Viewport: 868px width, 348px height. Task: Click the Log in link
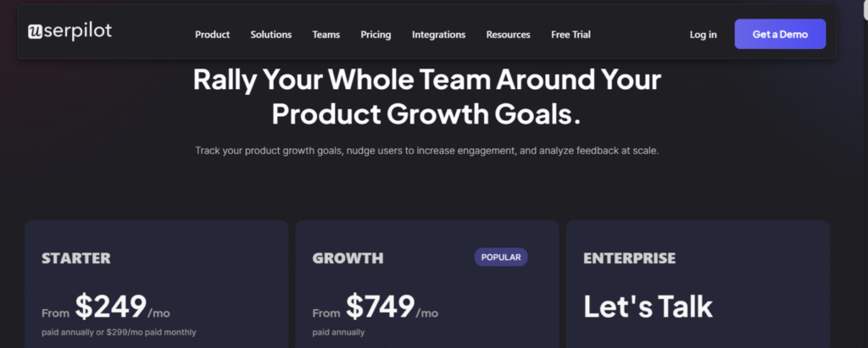tap(703, 35)
